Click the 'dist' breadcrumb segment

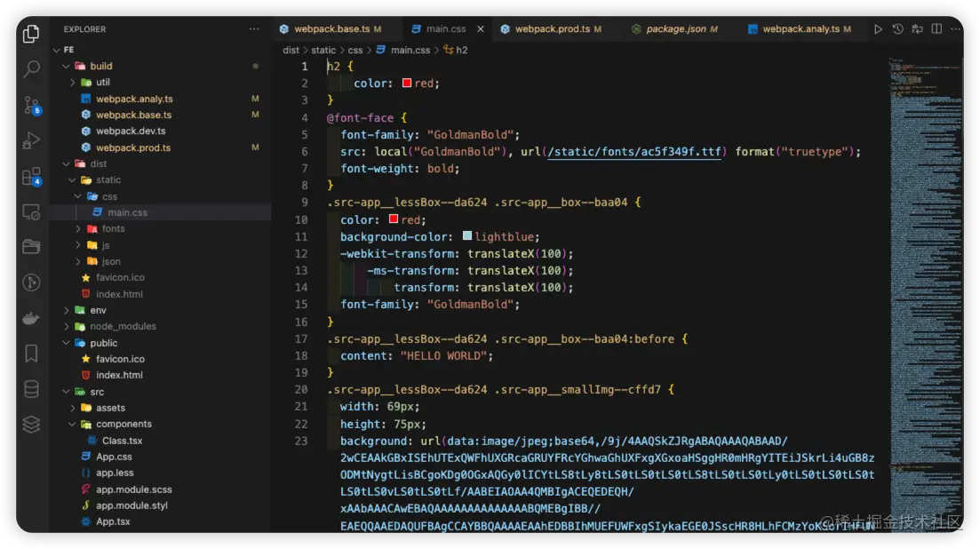click(x=291, y=50)
